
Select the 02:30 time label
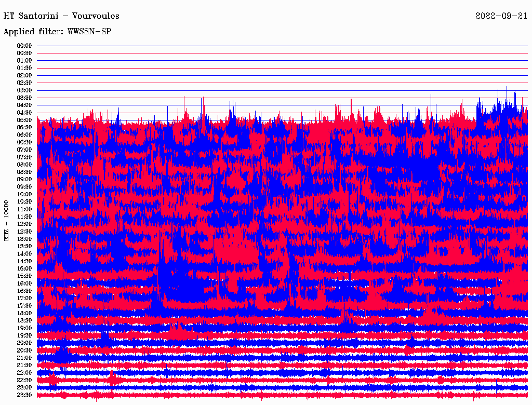coord(24,83)
